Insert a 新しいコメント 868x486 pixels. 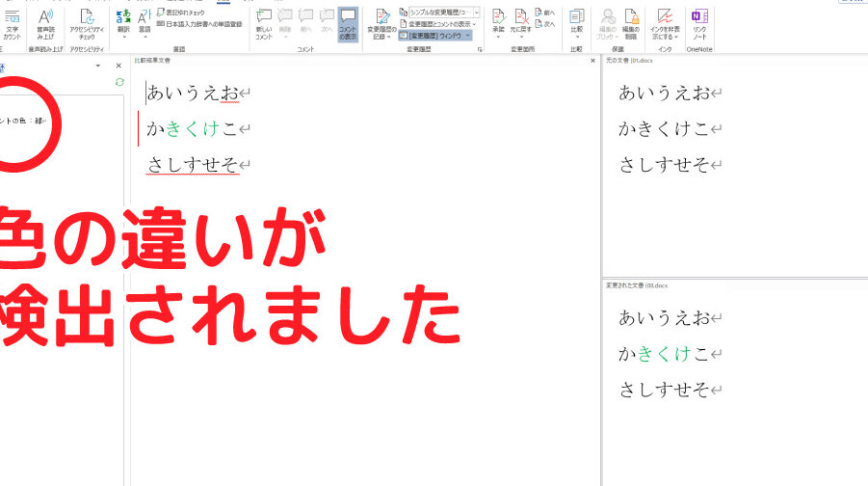264,25
